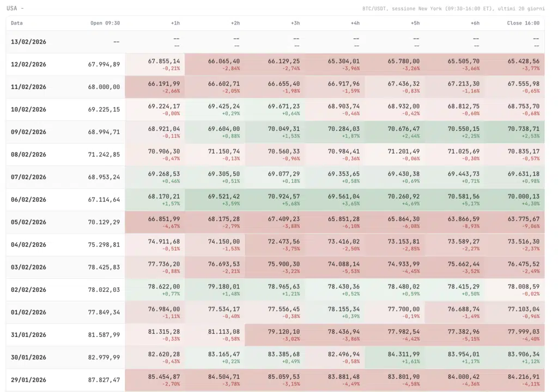This screenshot has height=392, width=558.
Task: Click the 13/02/2026 empty row date
Action: click(x=28, y=42)
